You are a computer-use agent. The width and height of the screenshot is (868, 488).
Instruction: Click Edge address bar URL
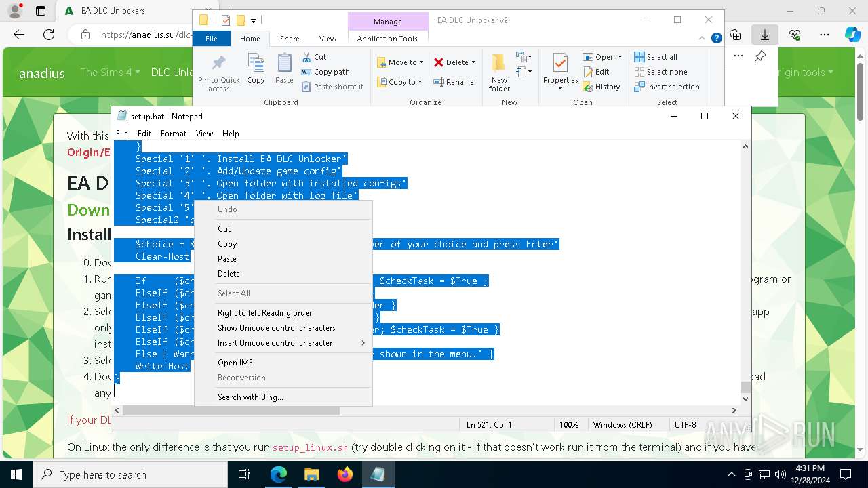pos(146,35)
